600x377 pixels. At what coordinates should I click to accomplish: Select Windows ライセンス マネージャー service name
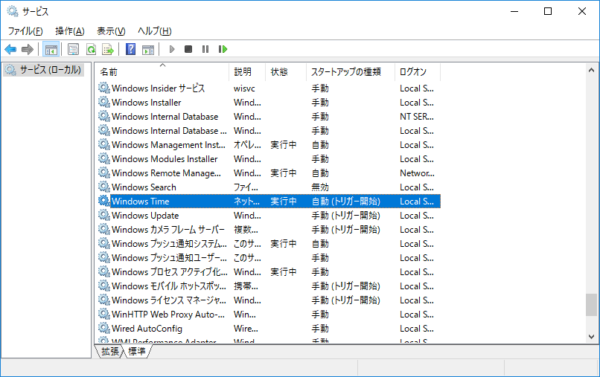[169, 300]
